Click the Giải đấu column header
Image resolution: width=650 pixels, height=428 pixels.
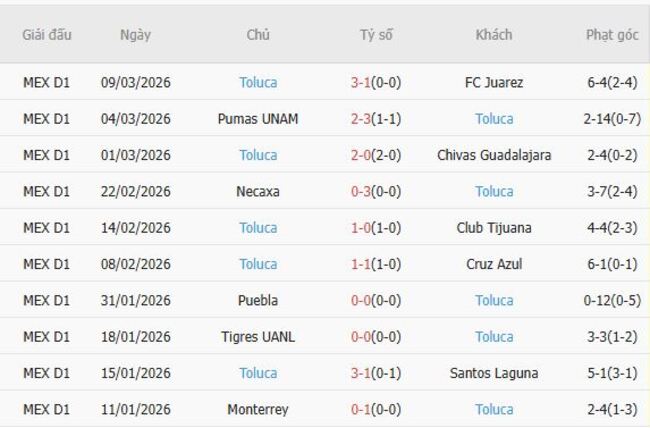pos(47,35)
